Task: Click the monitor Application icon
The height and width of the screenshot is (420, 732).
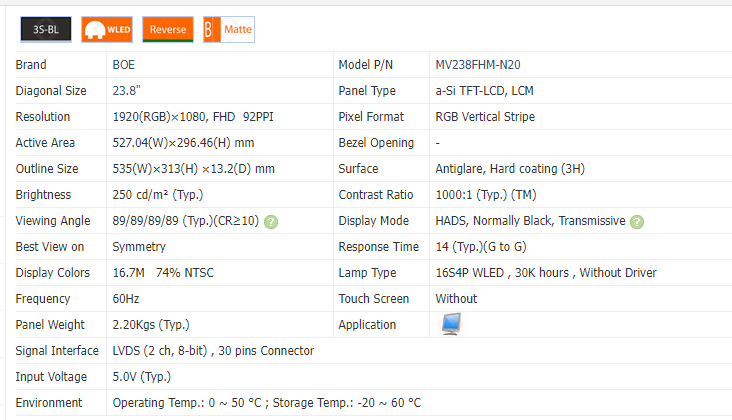Action: 451,324
